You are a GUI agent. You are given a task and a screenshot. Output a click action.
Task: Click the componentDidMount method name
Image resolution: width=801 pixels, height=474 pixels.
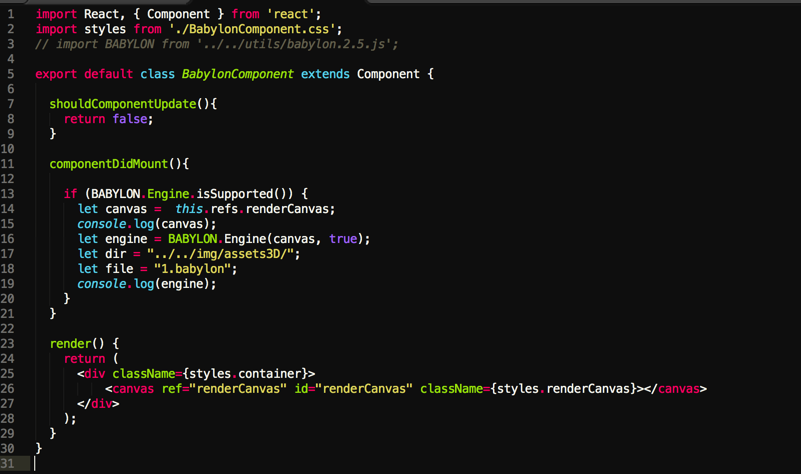point(108,164)
